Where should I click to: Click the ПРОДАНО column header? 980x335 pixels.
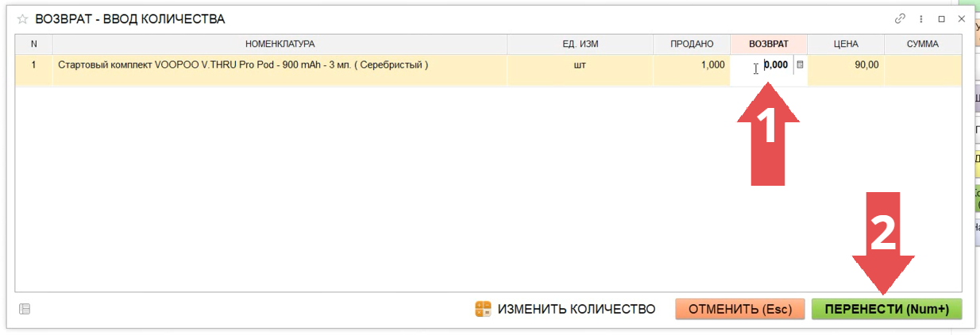click(691, 44)
